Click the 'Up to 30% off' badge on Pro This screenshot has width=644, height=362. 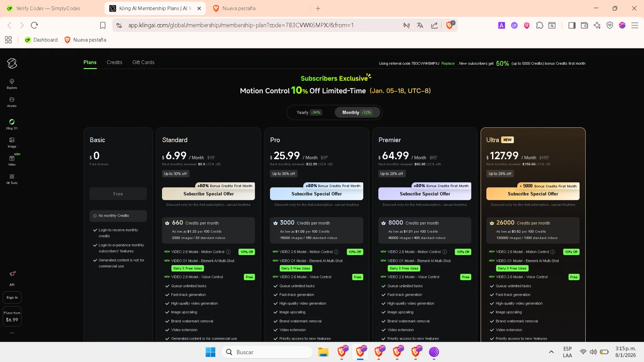(283, 174)
